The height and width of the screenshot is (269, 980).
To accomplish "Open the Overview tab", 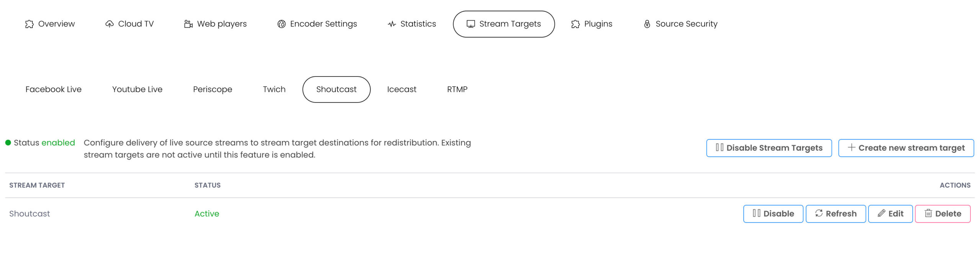I will tap(50, 24).
